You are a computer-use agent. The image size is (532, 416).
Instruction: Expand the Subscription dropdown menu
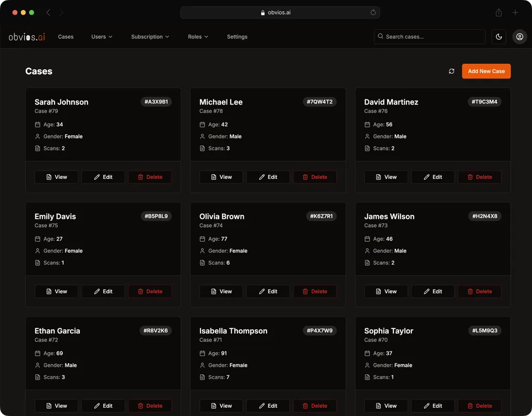tap(150, 37)
